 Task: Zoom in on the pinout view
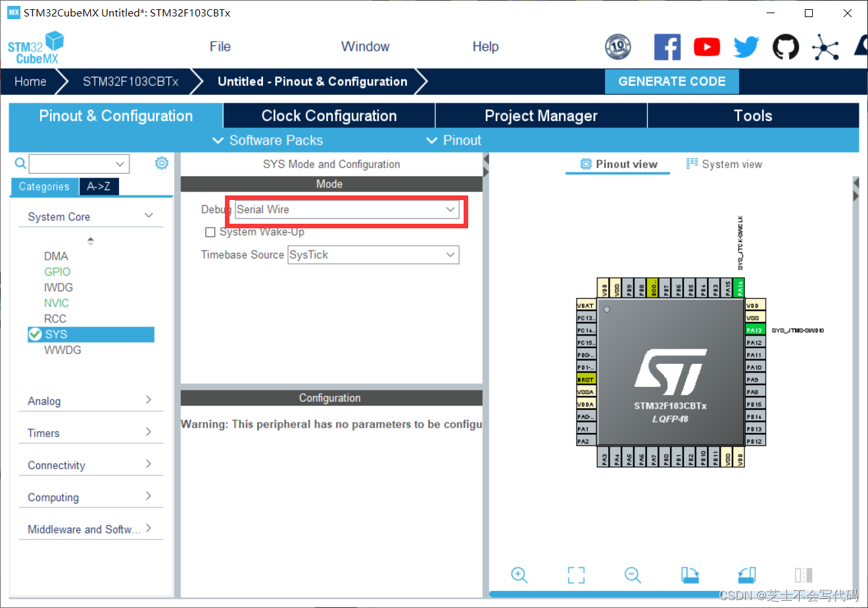pyautogui.click(x=519, y=574)
